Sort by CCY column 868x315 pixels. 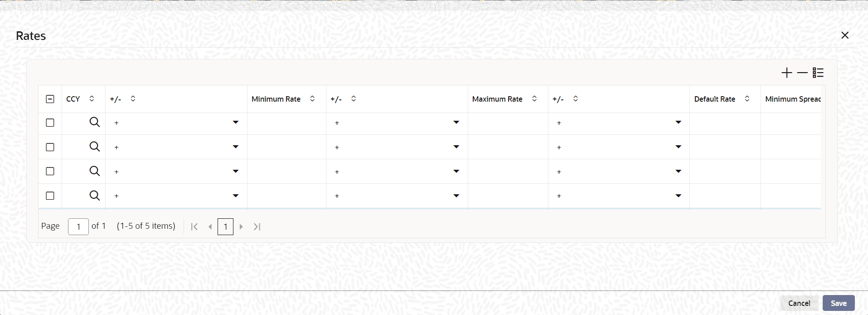92,98
